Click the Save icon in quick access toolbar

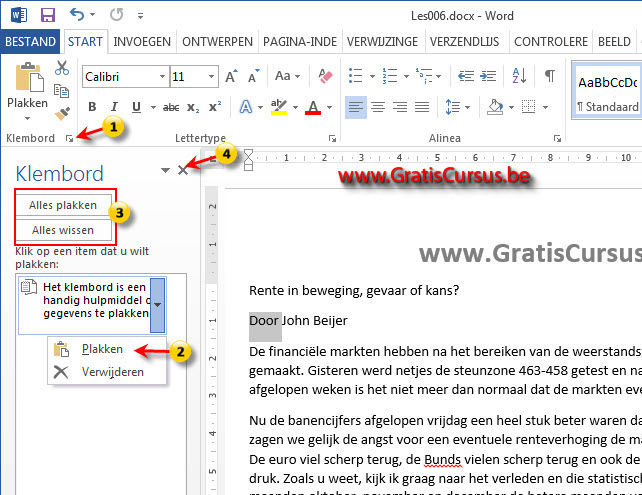[48, 15]
